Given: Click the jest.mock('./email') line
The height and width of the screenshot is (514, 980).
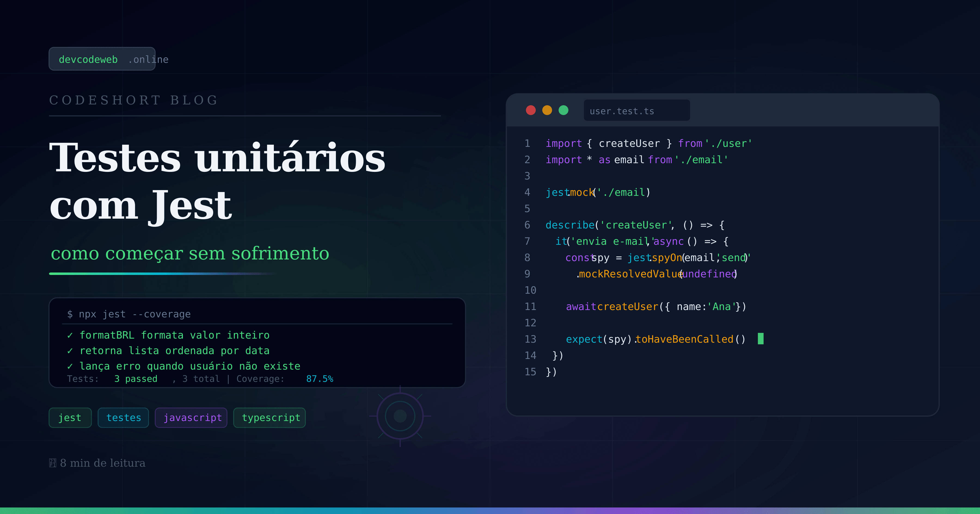Looking at the screenshot, I should [x=598, y=192].
